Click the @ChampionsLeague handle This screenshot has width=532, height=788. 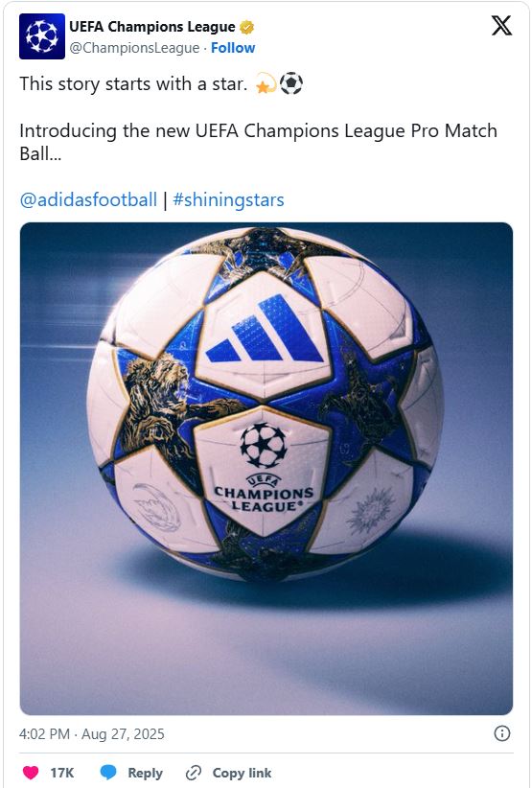point(134,48)
